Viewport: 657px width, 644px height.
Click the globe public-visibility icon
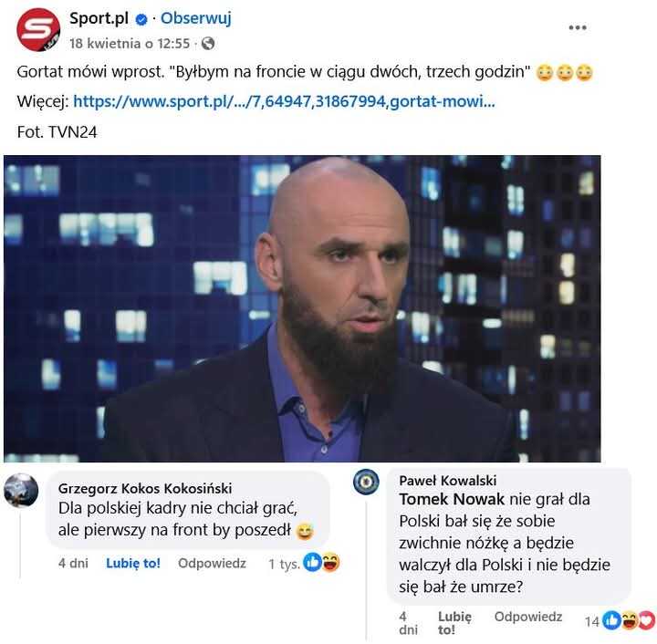(208, 43)
